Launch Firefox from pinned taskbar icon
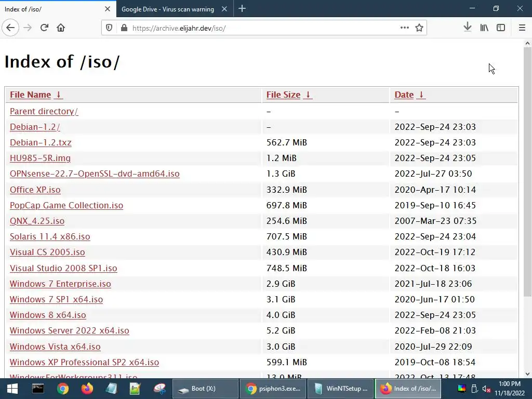Viewport: 532px width, 399px height. (x=87, y=389)
